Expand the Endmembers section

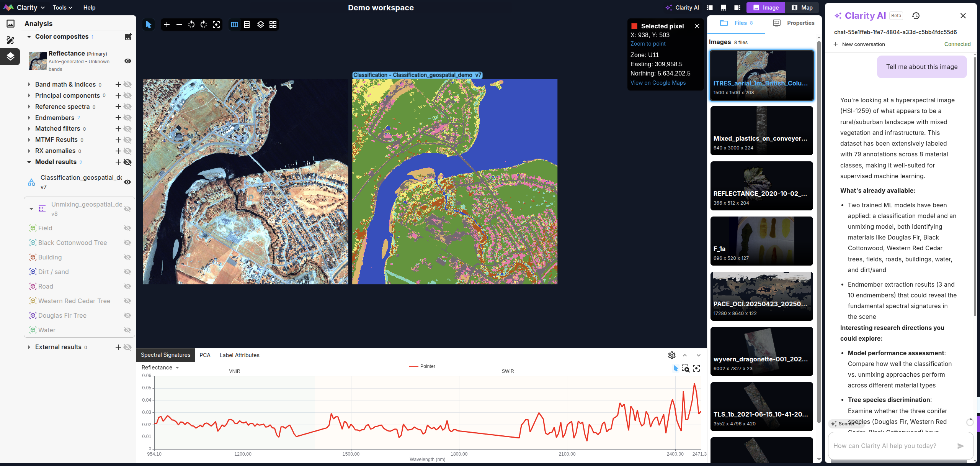[29, 118]
